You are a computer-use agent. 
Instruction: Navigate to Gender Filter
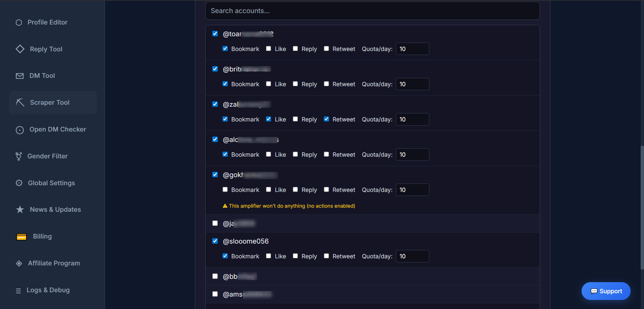(53, 156)
